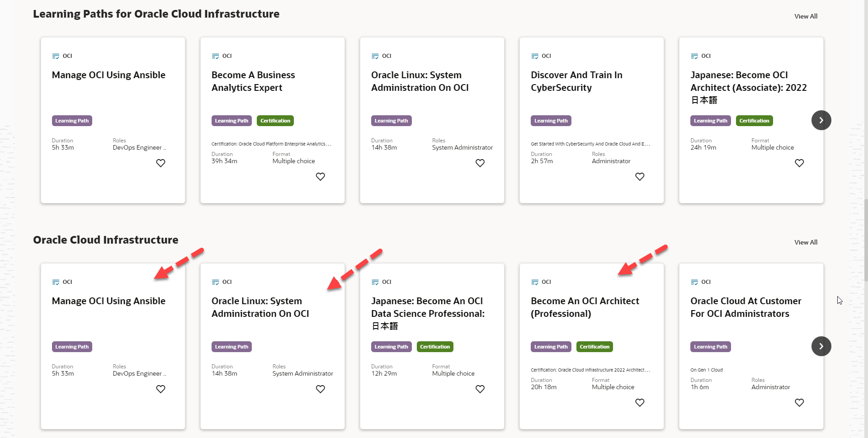Screen dimensions: 868x438
Task: Click Certification badge on Business Analytics Expert card
Action: click(x=275, y=121)
